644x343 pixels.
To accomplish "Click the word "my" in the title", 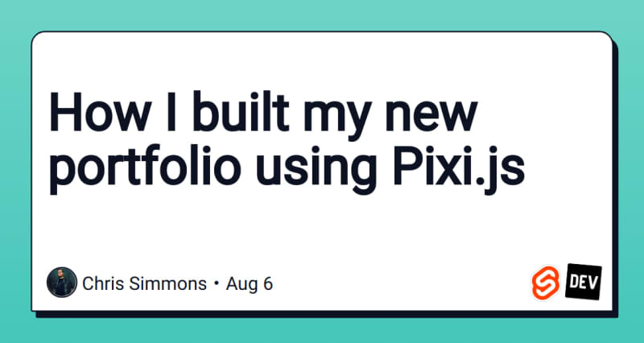I will tap(337, 121).
